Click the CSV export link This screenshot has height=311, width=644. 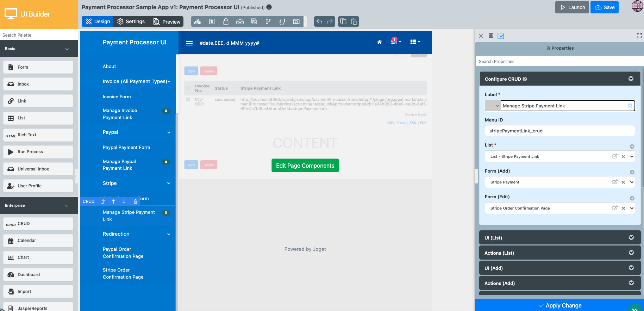390,123
